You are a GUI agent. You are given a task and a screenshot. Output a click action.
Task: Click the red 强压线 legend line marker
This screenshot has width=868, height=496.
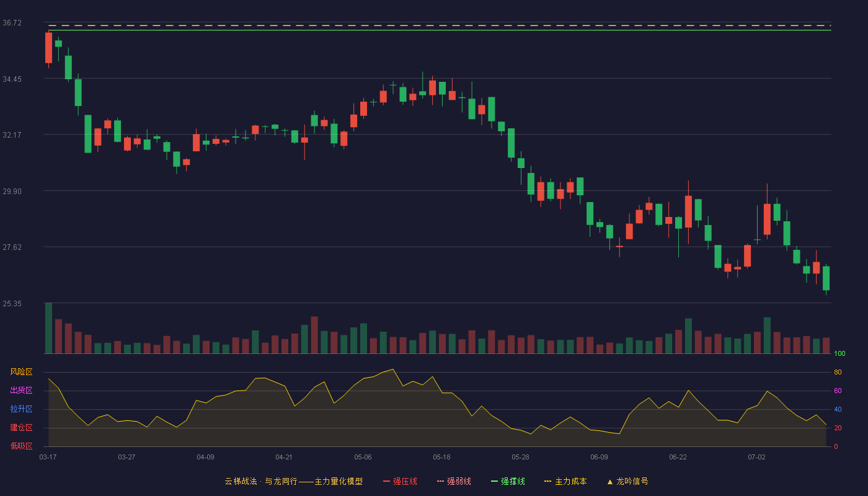(x=386, y=481)
